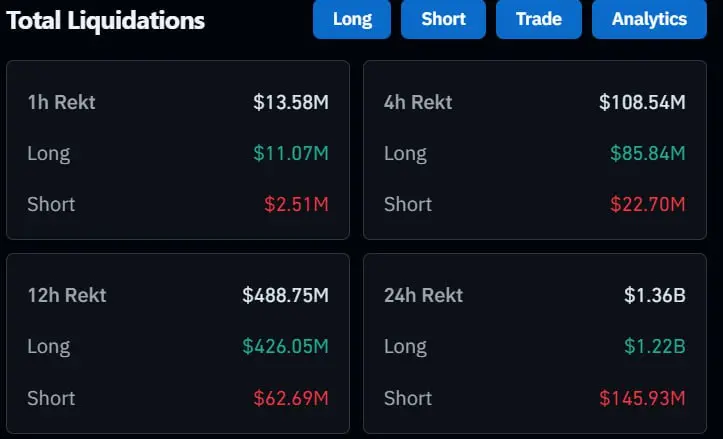Open the Analytics button
Viewport: 723px width, 439px height.
coord(649,19)
